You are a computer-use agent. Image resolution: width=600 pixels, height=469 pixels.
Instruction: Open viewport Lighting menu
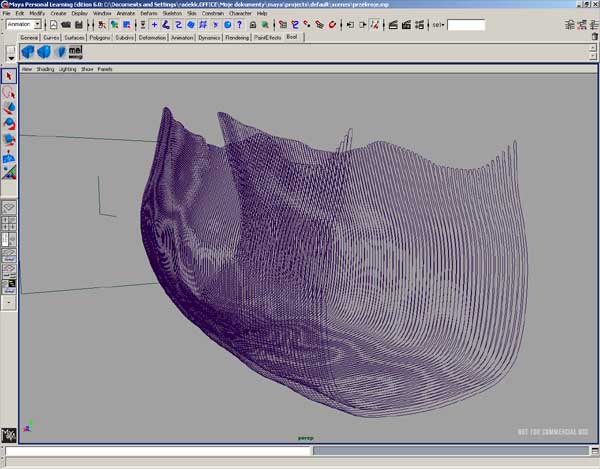click(x=67, y=69)
